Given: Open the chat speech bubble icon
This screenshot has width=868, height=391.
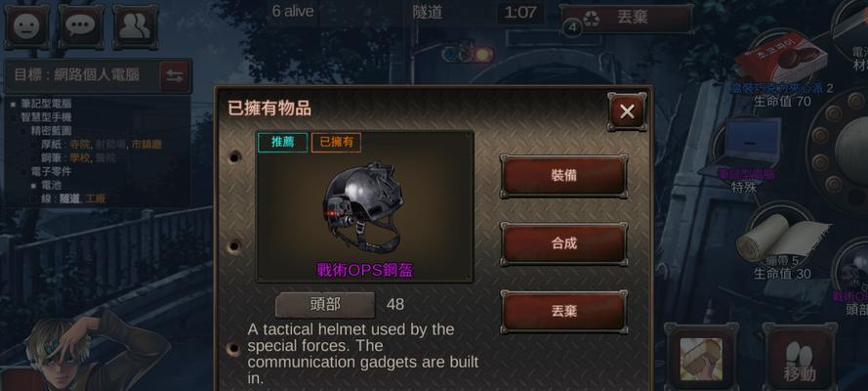Looking at the screenshot, I should point(81,26).
